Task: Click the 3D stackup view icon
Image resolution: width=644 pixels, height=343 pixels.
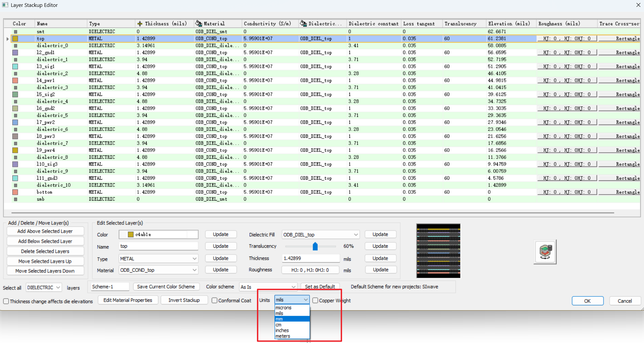Action: click(545, 252)
